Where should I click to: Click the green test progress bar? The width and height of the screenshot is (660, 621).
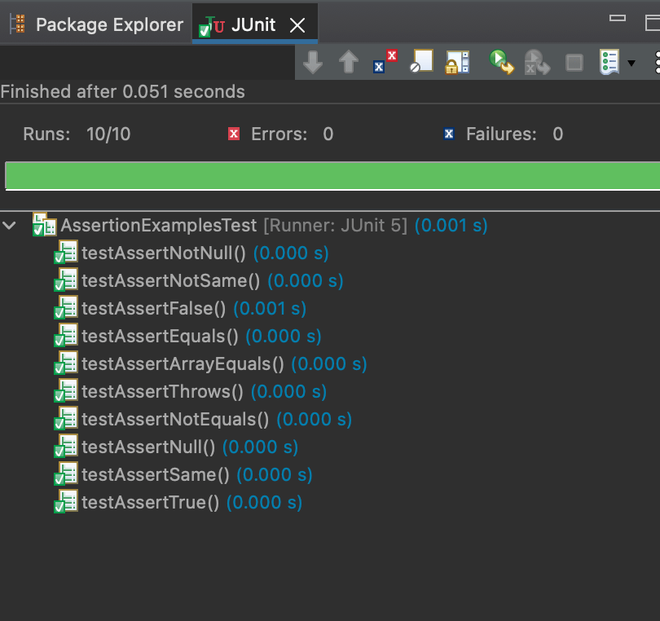coord(333,176)
